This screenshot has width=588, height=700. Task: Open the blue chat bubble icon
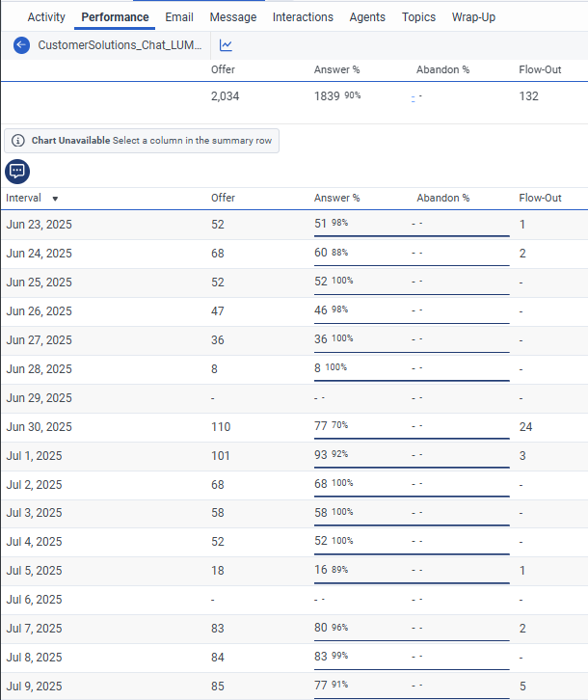[17, 172]
